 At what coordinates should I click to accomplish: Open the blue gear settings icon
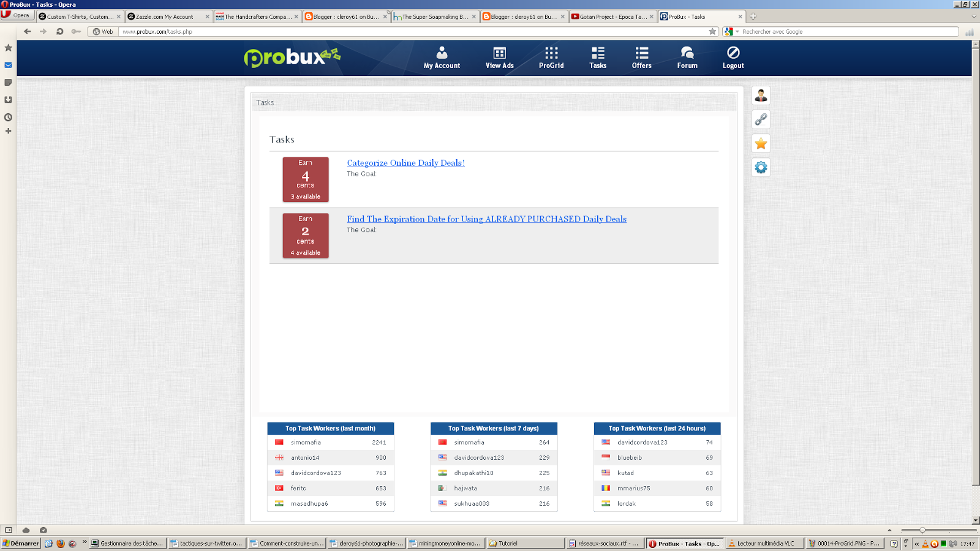tap(761, 167)
